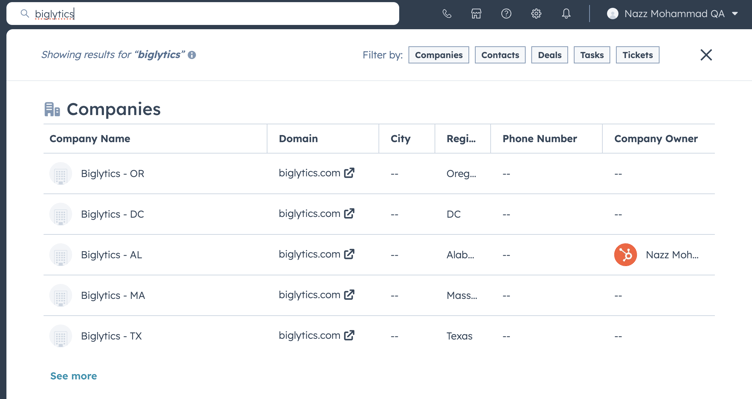Open external link icon for Biglytics - TX domain
This screenshot has width=752, height=399.
pyautogui.click(x=349, y=335)
